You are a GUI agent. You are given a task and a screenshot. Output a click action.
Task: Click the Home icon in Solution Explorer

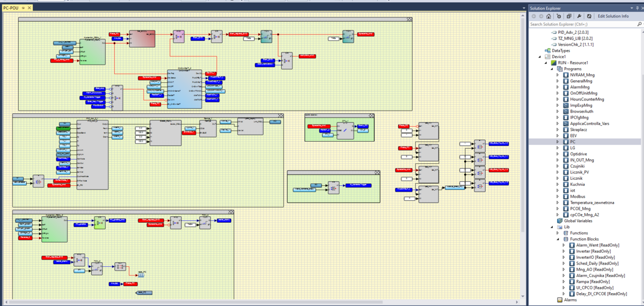tap(548, 16)
